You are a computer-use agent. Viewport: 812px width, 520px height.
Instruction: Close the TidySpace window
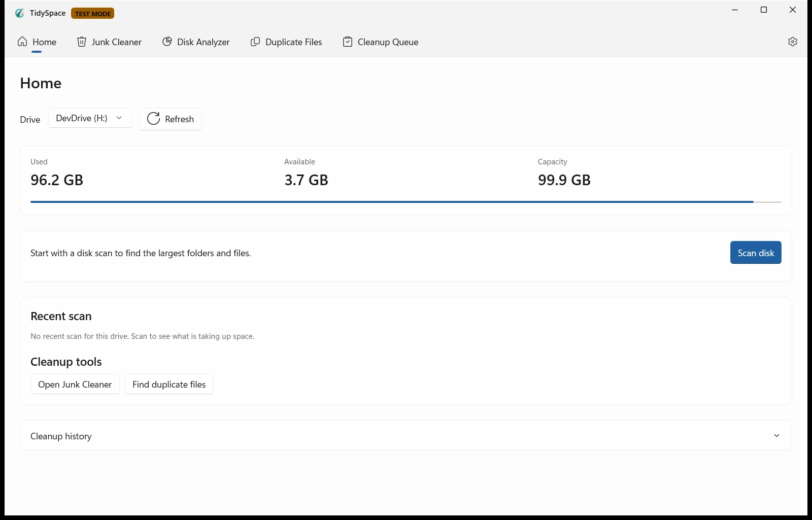tap(793, 10)
